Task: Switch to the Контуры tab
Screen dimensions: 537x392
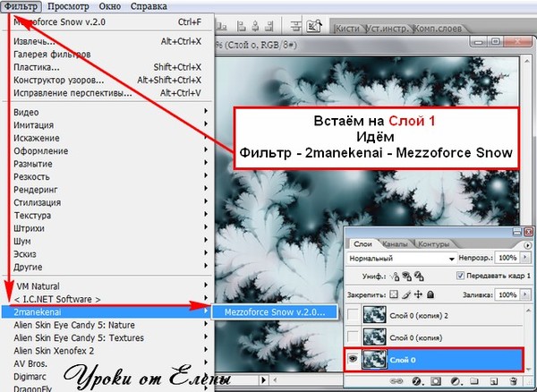Action: click(433, 244)
